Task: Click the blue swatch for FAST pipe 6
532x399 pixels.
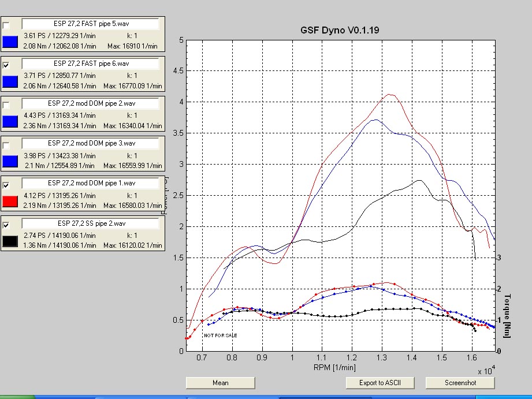Action: coord(10,81)
